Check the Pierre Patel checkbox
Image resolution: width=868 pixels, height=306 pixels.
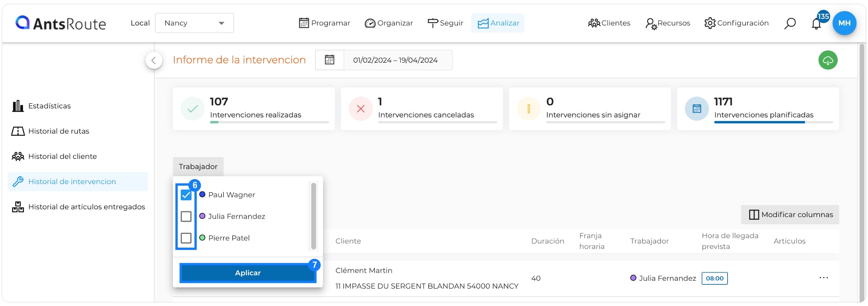pyautogui.click(x=186, y=238)
